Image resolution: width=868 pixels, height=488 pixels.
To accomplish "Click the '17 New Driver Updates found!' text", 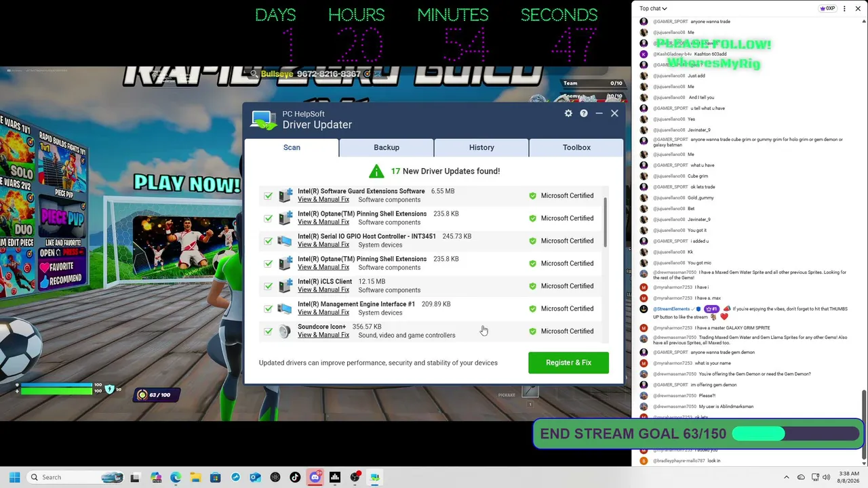I will click(446, 171).
